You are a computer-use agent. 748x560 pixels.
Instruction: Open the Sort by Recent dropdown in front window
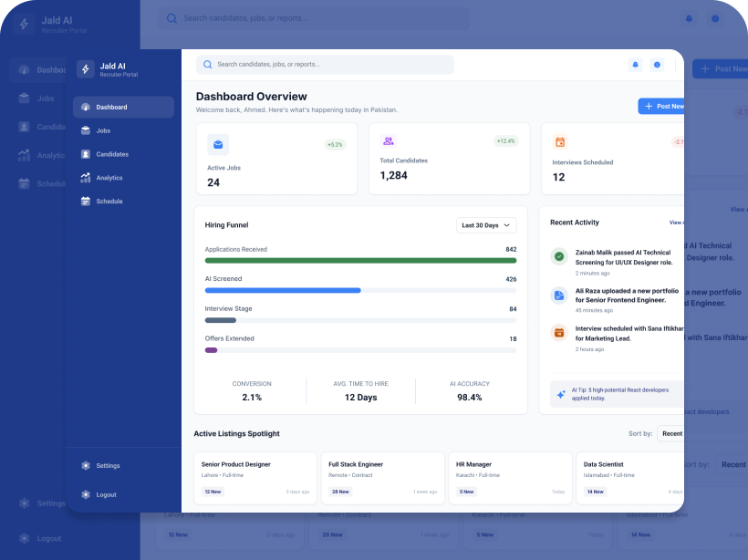[x=670, y=433]
